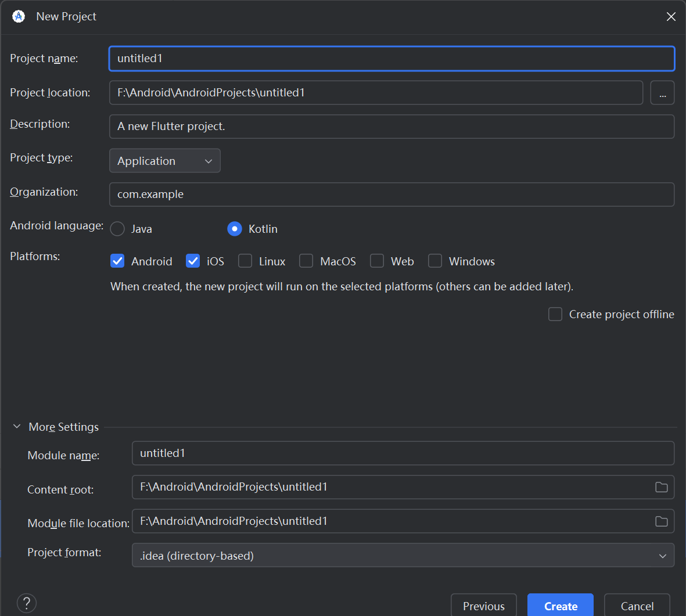
Task: Enable the Web platform checkbox
Action: coord(376,261)
